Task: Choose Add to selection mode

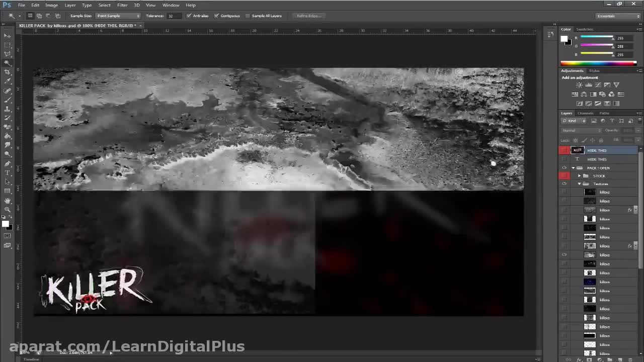Action: [39, 16]
